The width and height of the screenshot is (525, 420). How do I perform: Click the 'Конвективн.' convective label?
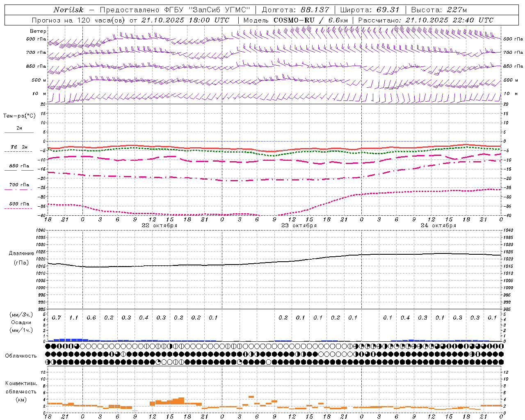21,383
